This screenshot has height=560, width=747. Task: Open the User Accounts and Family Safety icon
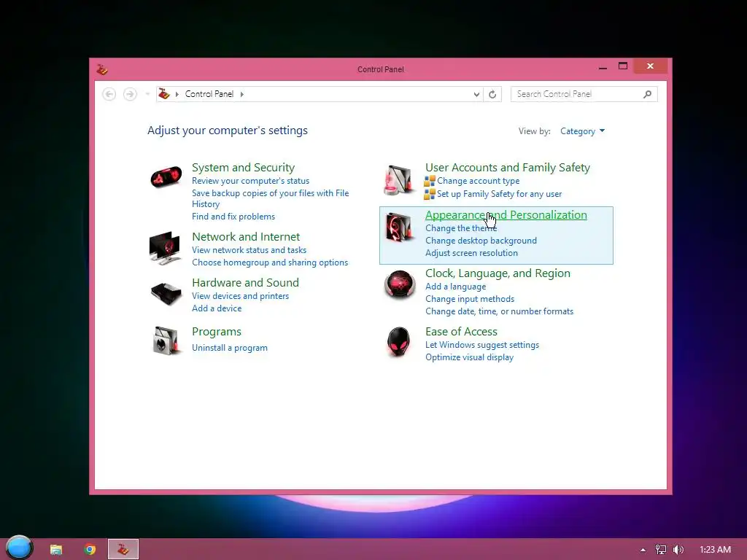pyautogui.click(x=399, y=180)
